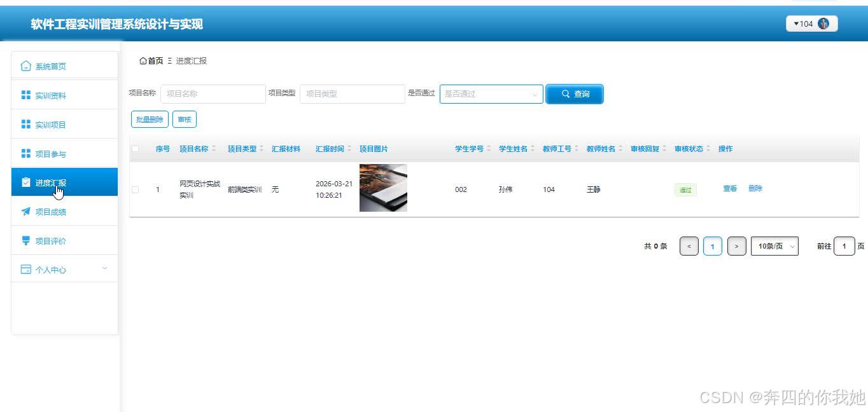The height and width of the screenshot is (412, 868).
Task: Sort by 项目类型 using its sort arrows
Action: pyautogui.click(x=262, y=149)
